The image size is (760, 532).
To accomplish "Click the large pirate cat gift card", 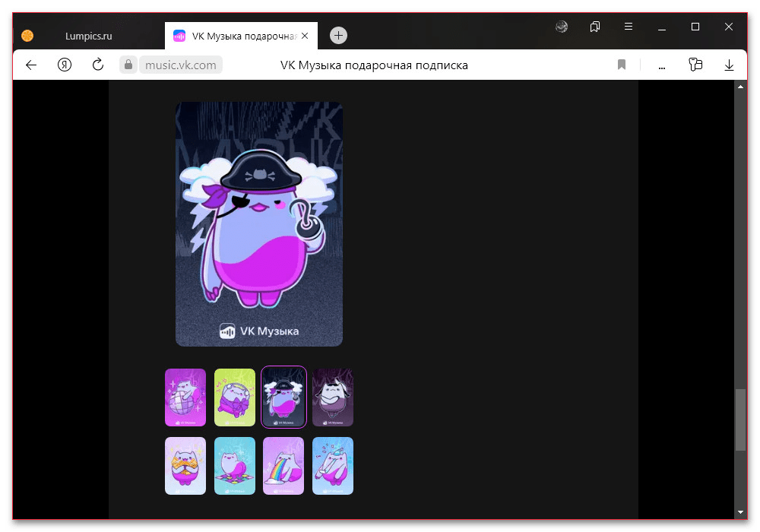I will click(259, 224).
